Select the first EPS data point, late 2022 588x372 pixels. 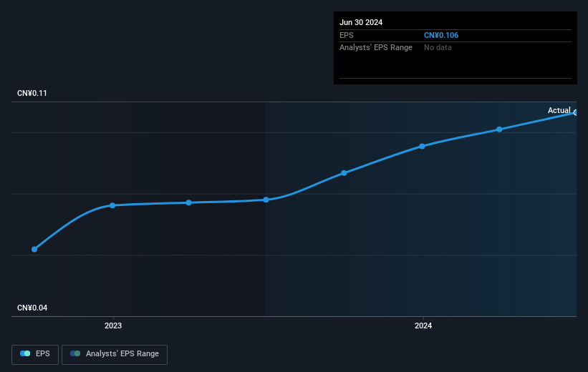pyautogui.click(x=34, y=249)
